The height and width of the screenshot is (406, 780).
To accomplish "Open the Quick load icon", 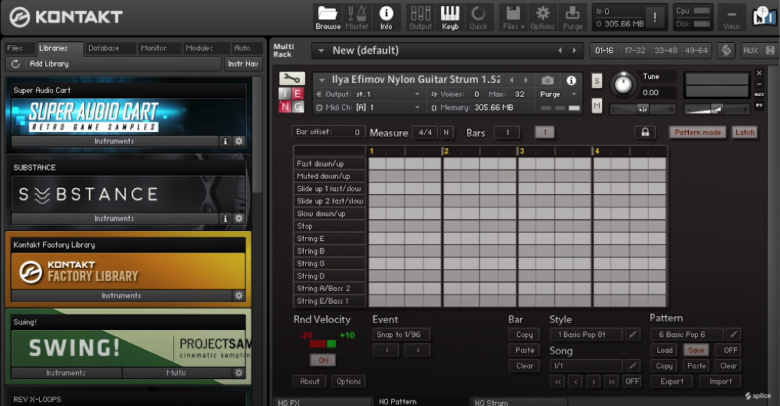I will [478, 17].
